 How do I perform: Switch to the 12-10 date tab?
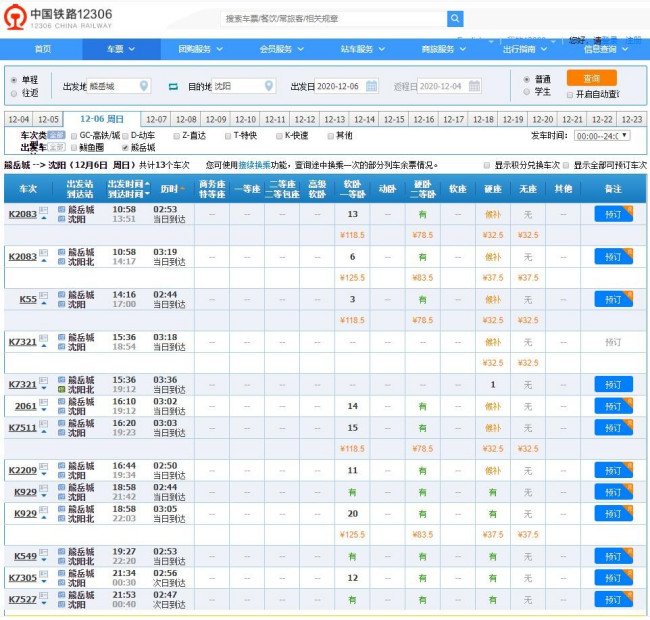click(245, 120)
